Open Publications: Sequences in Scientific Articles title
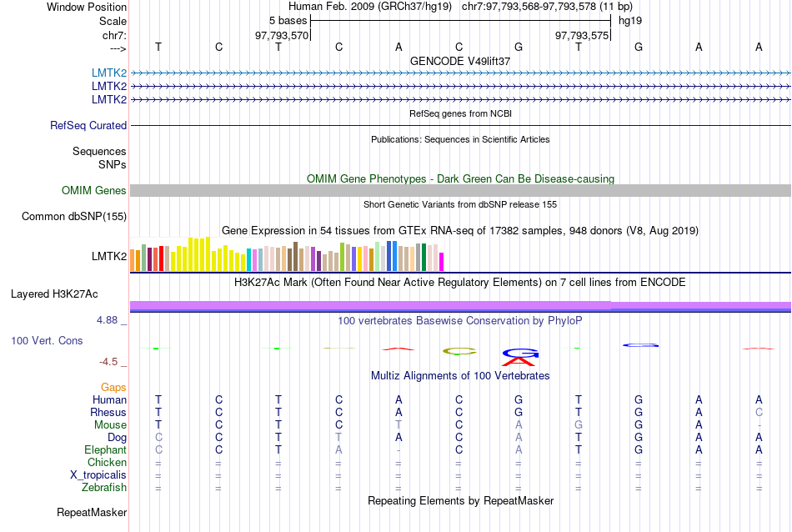This screenshot has height=532, width=792. coord(460,139)
